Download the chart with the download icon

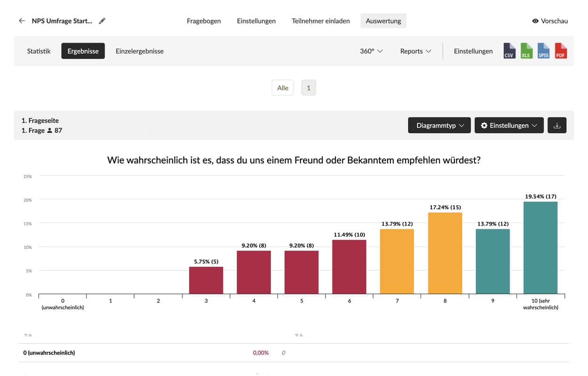(x=557, y=125)
